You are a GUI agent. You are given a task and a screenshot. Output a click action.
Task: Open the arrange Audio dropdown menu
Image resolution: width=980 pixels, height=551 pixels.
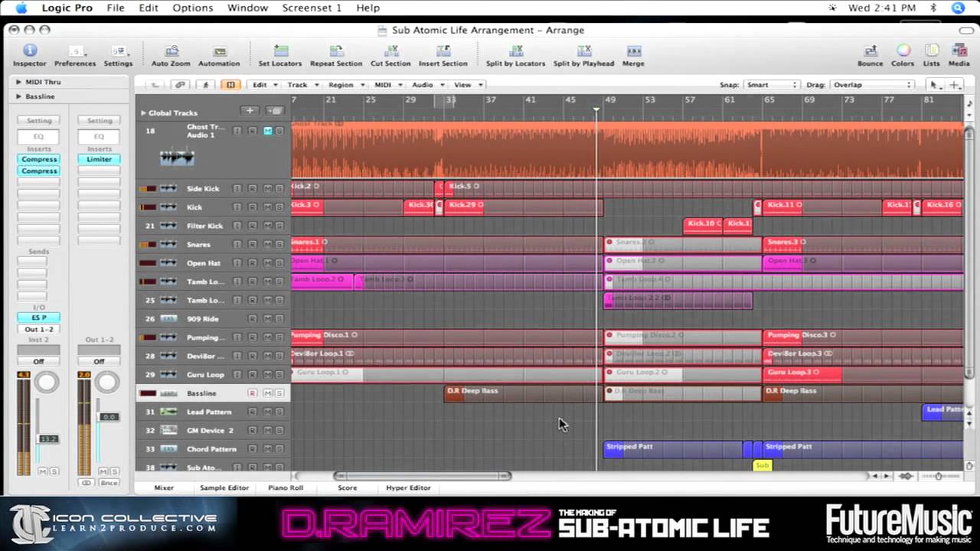click(426, 85)
